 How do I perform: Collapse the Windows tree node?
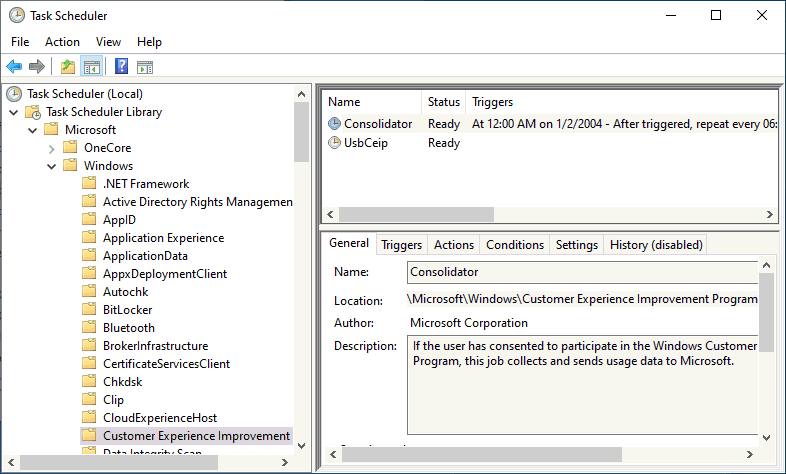pos(52,166)
